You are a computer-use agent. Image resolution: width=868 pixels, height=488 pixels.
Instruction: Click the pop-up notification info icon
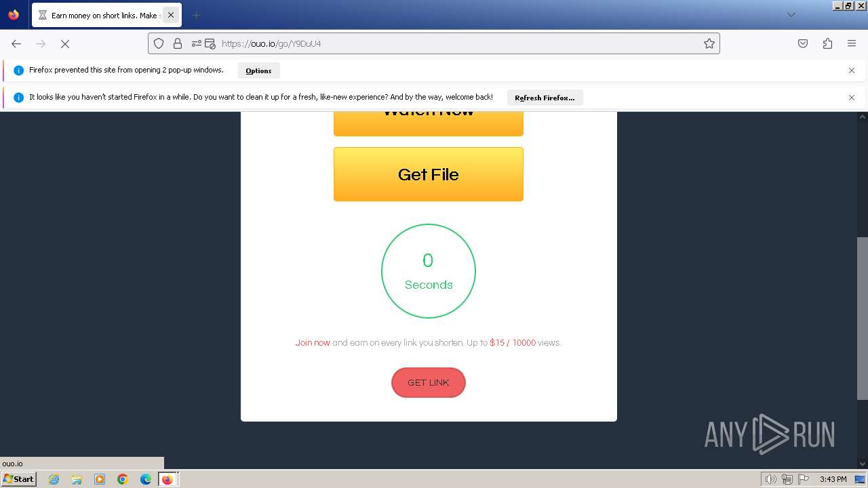click(19, 70)
